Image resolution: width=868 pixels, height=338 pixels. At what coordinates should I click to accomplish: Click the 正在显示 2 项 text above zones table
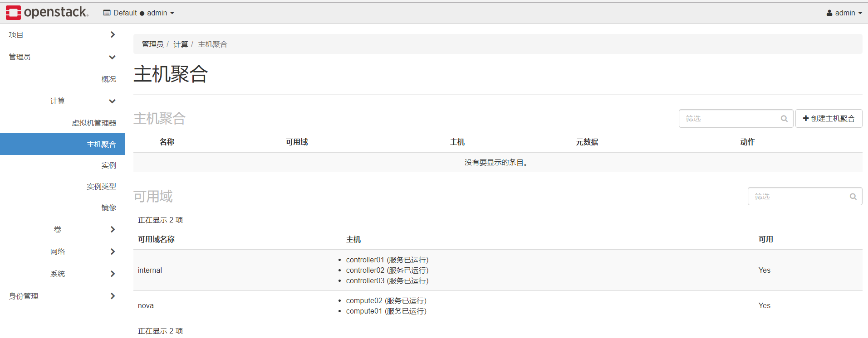pos(160,220)
